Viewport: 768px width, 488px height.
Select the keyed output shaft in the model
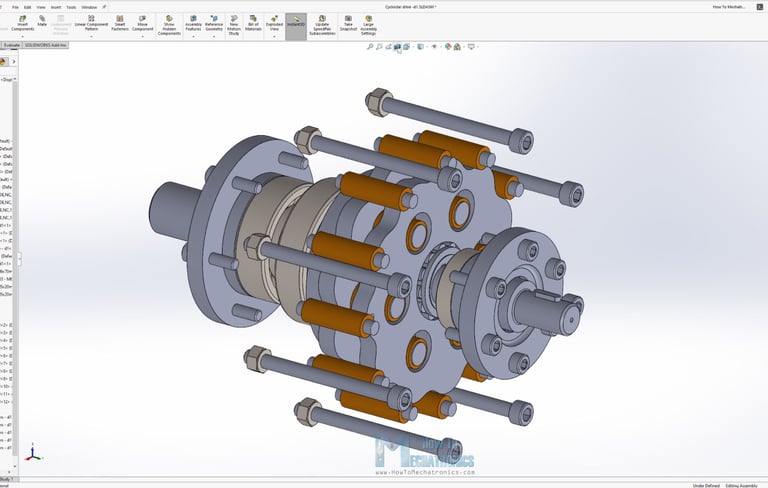(548, 312)
